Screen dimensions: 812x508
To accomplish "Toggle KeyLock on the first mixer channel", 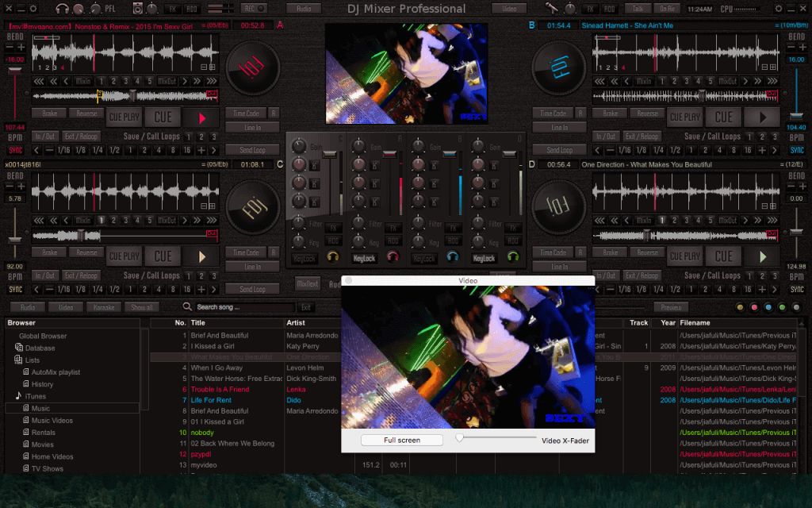I will point(304,258).
